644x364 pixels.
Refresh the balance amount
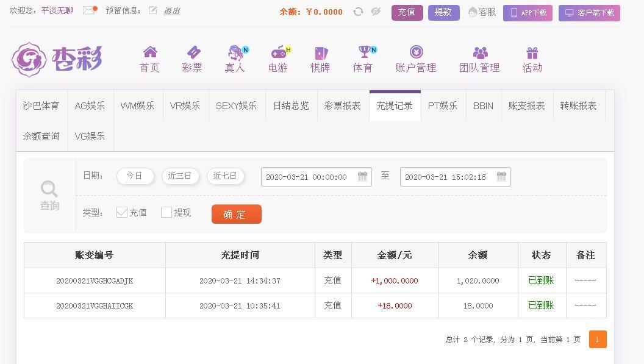tap(358, 12)
